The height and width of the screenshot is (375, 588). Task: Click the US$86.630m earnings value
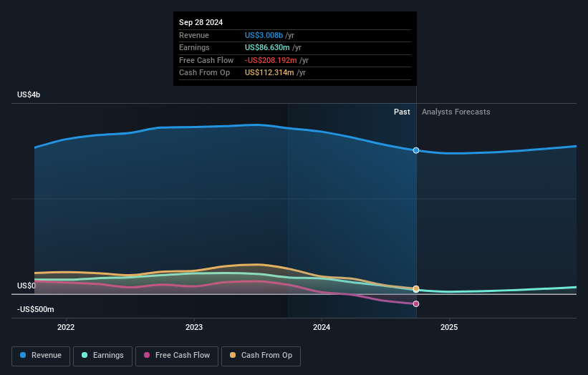point(267,47)
